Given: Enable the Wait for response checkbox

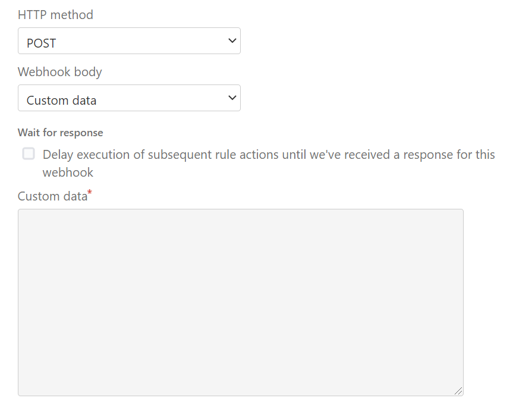Looking at the screenshot, I should 29,154.
